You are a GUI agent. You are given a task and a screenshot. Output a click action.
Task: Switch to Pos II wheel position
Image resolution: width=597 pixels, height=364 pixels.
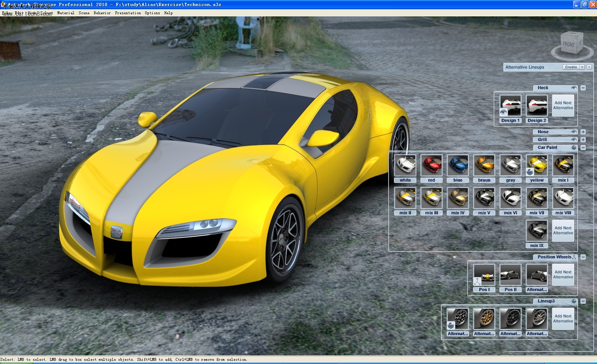511,275
